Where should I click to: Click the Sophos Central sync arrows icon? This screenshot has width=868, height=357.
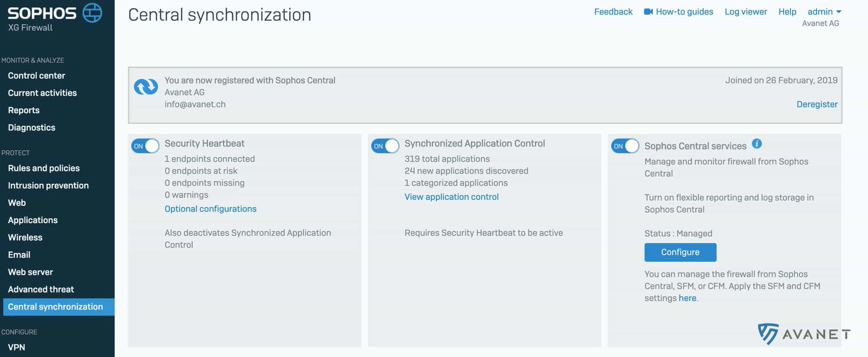click(146, 87)
